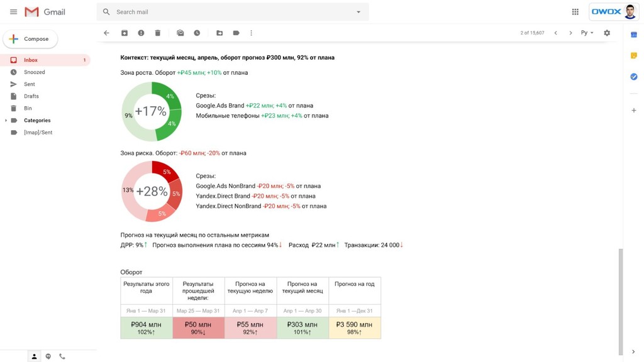
Task: Click the 'Оборот' table heading
Action: 131,272
